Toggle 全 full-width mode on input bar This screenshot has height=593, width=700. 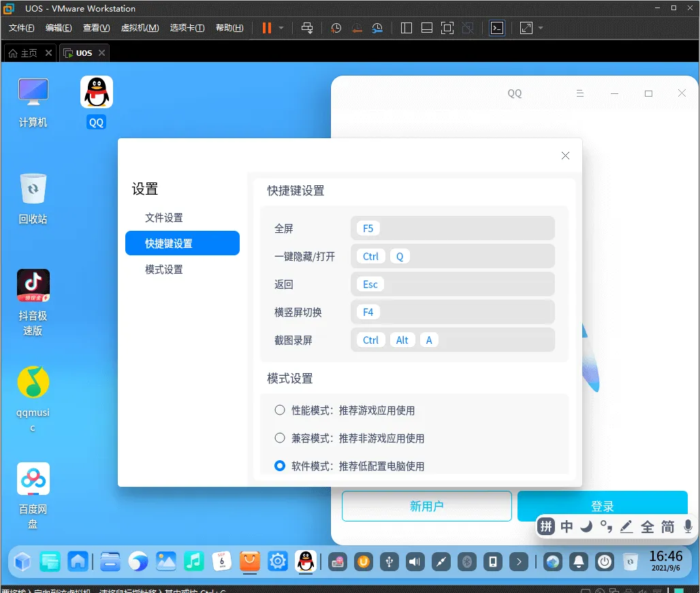click(x=648, y=527)
